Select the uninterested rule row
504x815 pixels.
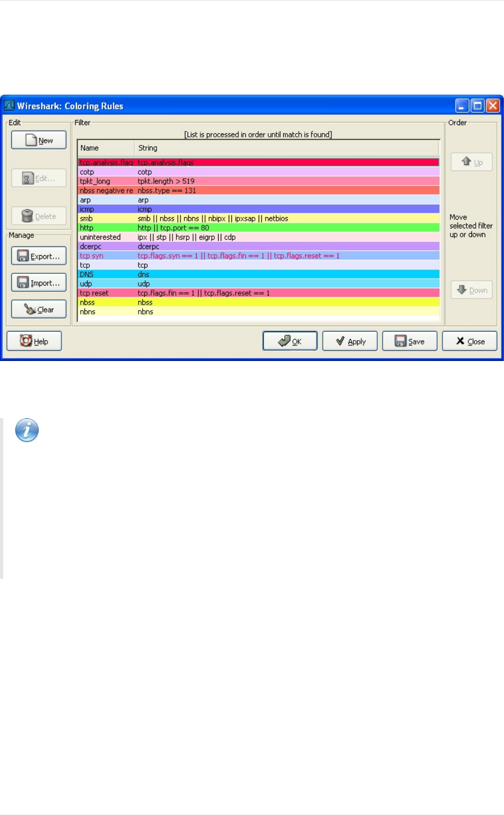point(259,237)
